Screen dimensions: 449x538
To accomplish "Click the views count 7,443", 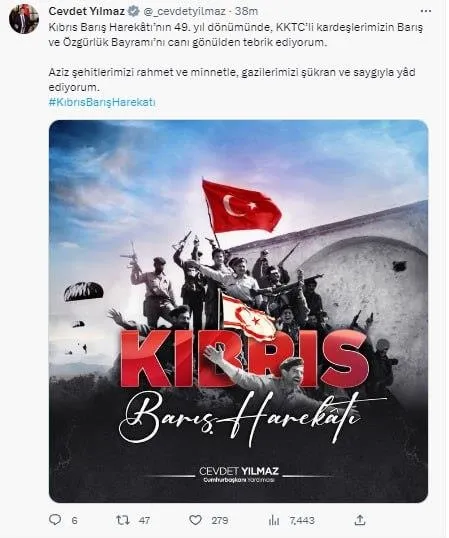I will point(302,521).
